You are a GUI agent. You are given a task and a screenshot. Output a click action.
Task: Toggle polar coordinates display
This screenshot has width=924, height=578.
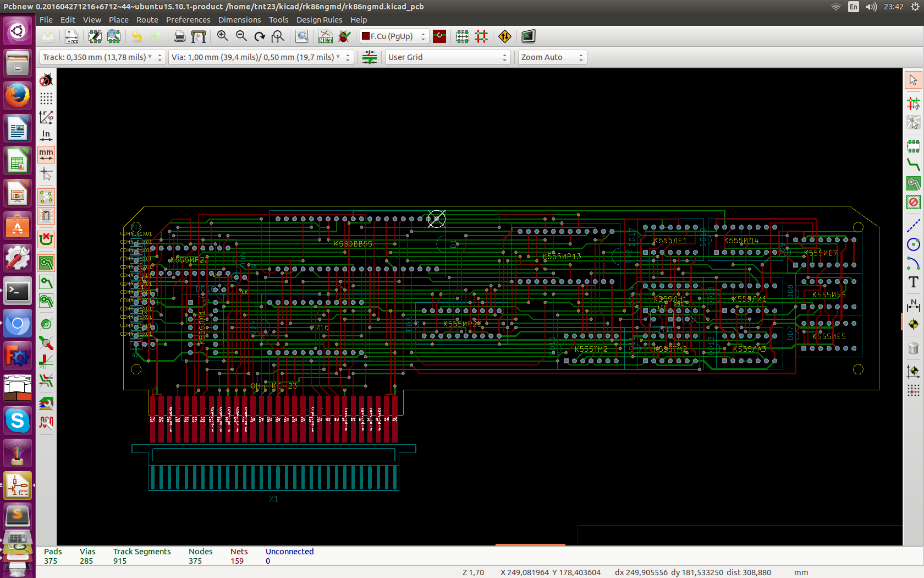(x=46, y=117)
